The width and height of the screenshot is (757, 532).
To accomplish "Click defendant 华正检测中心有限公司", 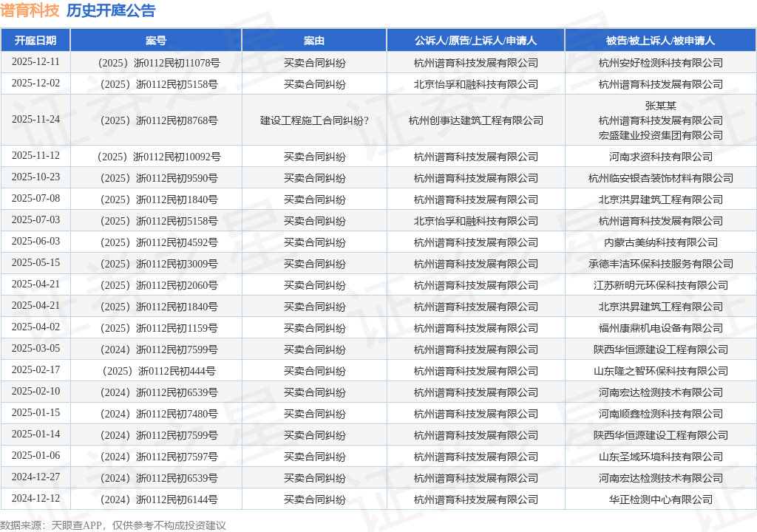I will 660,499.
